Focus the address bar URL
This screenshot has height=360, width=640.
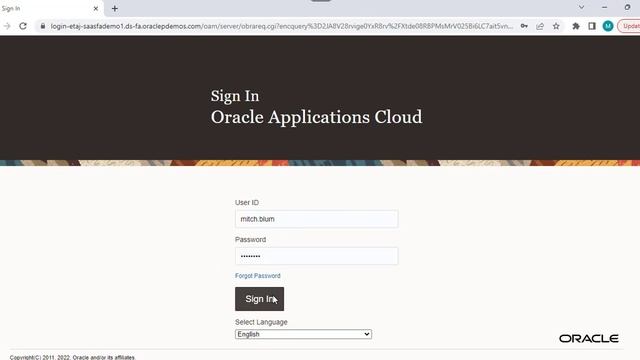(282, 26)
